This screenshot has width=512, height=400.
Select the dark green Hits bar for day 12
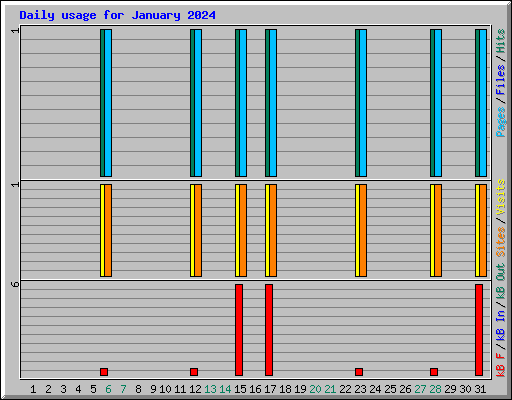coord(192,103)
